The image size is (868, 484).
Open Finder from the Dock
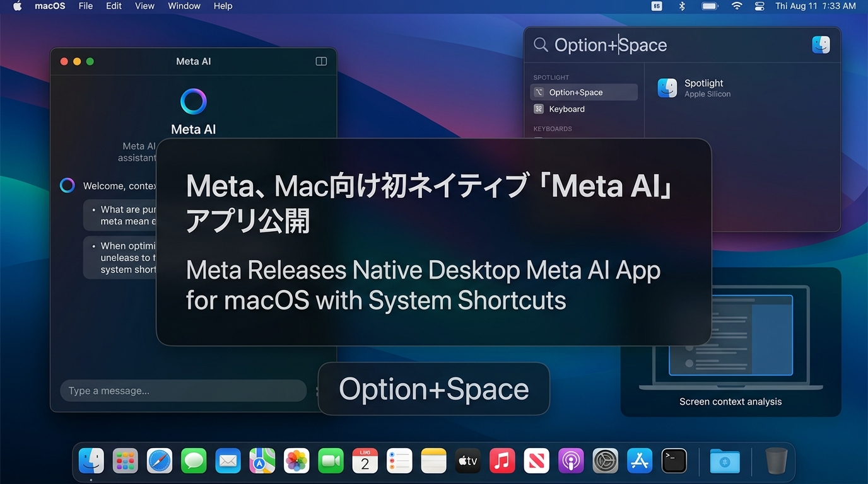coord(91,461)
